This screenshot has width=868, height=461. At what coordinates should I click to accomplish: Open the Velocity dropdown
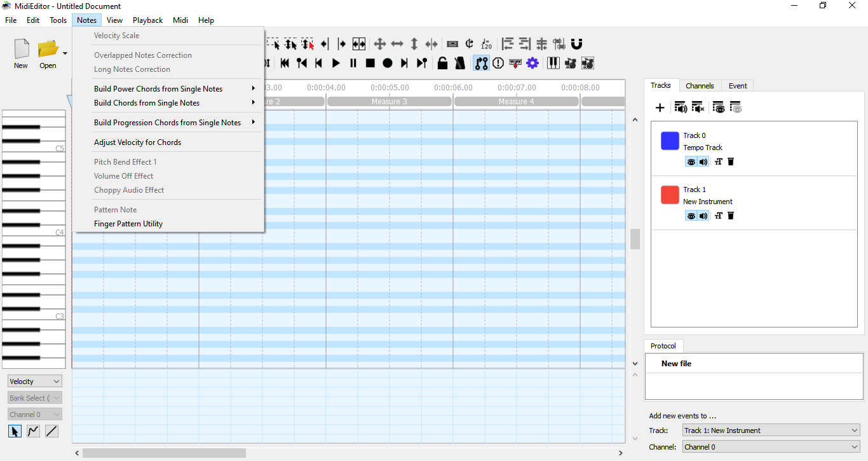35,382
